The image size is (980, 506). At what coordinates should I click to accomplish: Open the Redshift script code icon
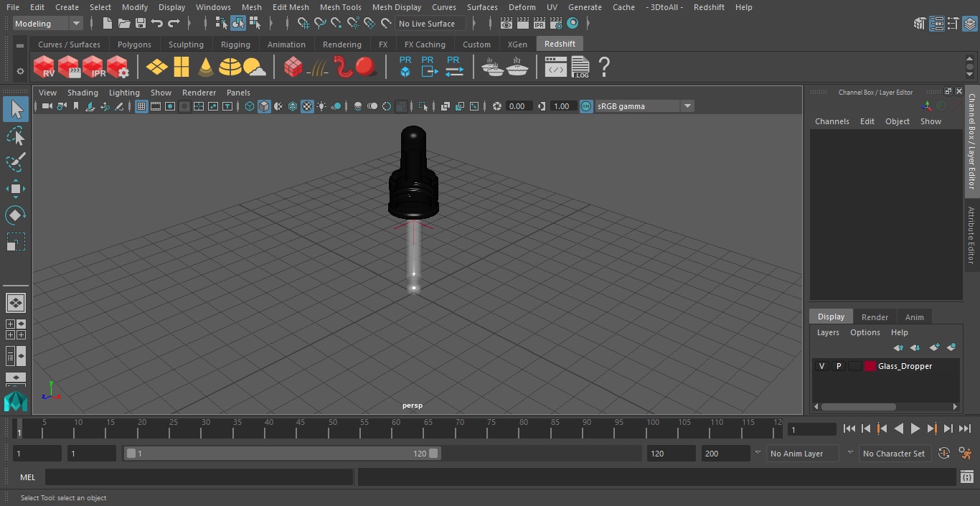pyautogui.click(x=555, y=67)
